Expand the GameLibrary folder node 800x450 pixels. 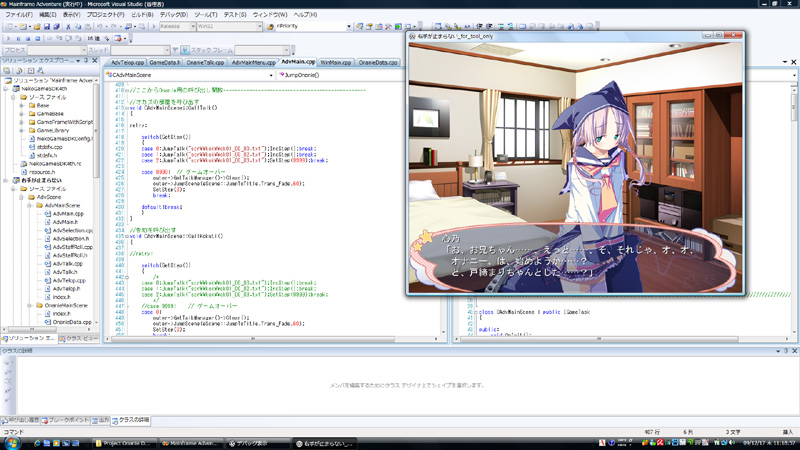click(22, 131)
